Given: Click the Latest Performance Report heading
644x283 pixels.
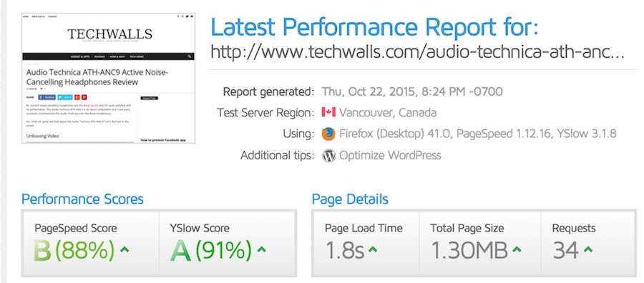Looking at the screenshot, I should (x=374, y=27).
